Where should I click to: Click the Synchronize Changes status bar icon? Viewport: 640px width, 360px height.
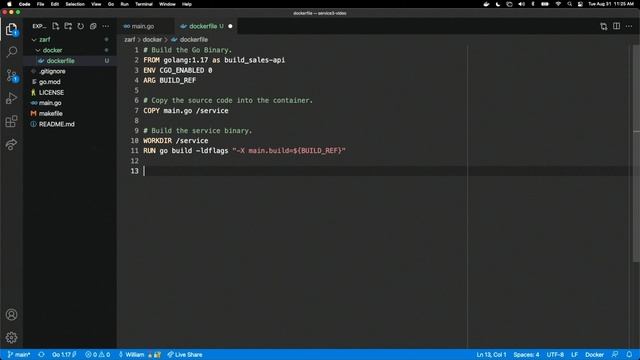pos(41,355)
